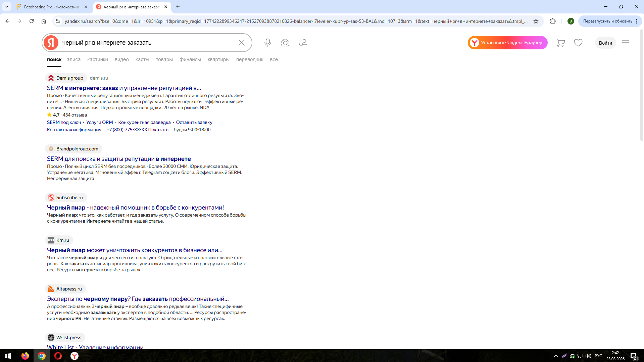Click the Yandex logo in search box
The height and width of the screenshot is (362, 644).
51,43
